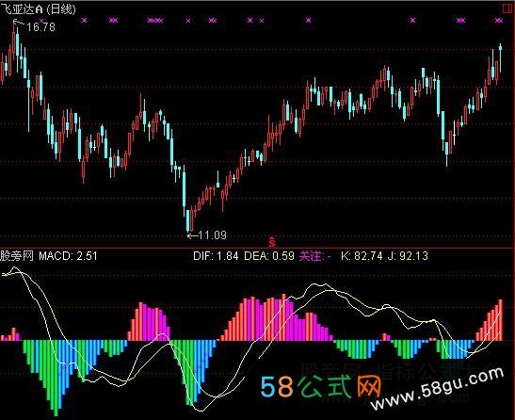The image size is (515, 420).
Task: Click the red dollar-sign marker below the chart
Action: [272, 242]
